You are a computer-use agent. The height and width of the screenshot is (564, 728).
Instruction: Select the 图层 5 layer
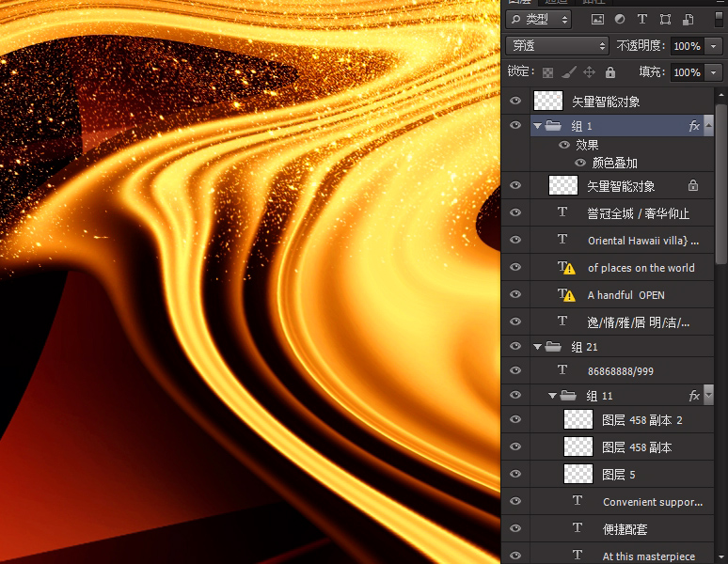(622, 475)
